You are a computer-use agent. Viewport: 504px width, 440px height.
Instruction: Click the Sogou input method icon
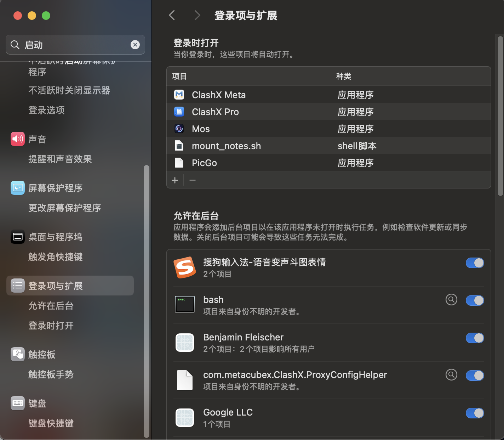click(184, 267)
